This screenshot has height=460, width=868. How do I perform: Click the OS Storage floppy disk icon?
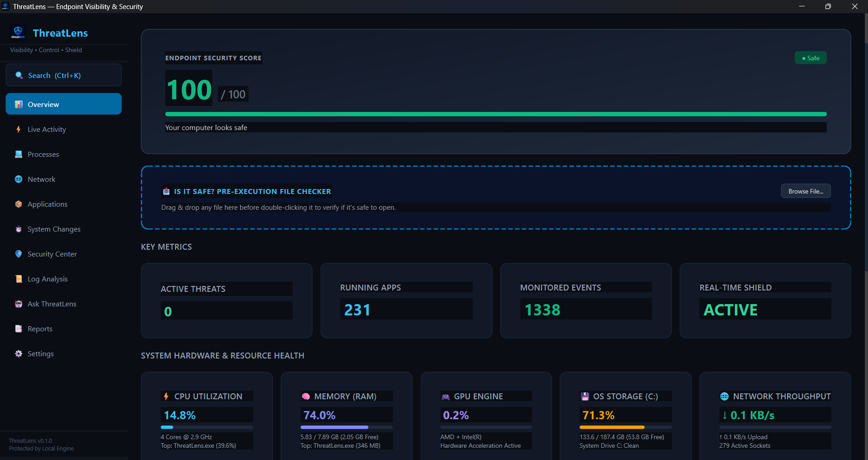pos(585,396)
